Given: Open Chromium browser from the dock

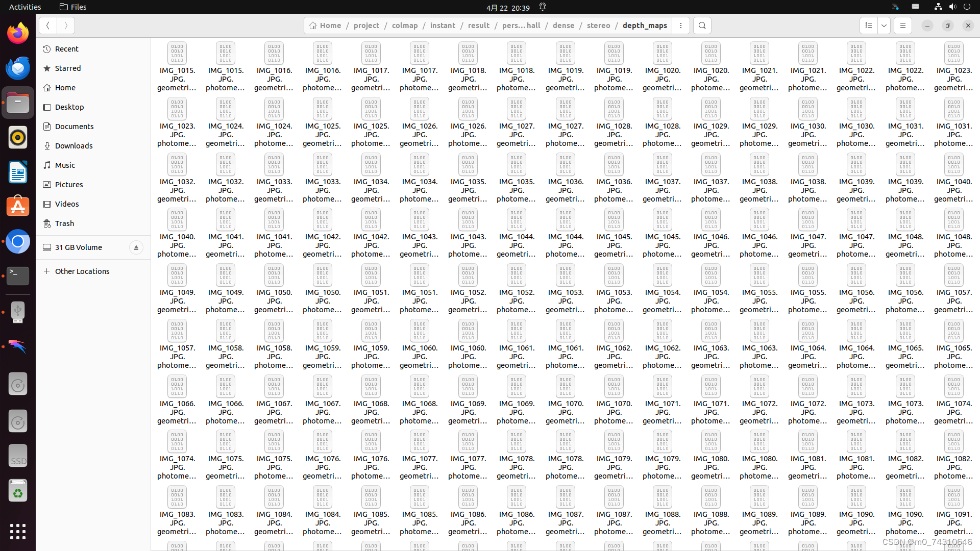Looking at the screenshot, I should (x=18, y=241).
